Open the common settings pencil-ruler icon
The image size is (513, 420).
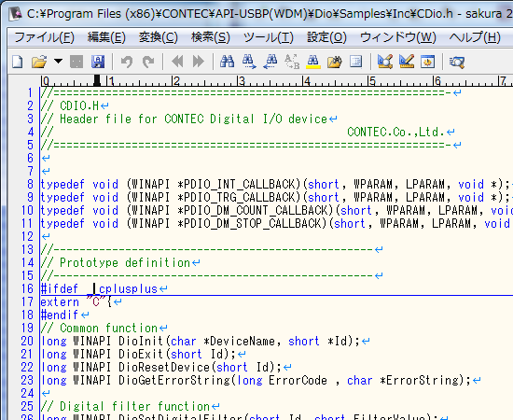point(407,62)
